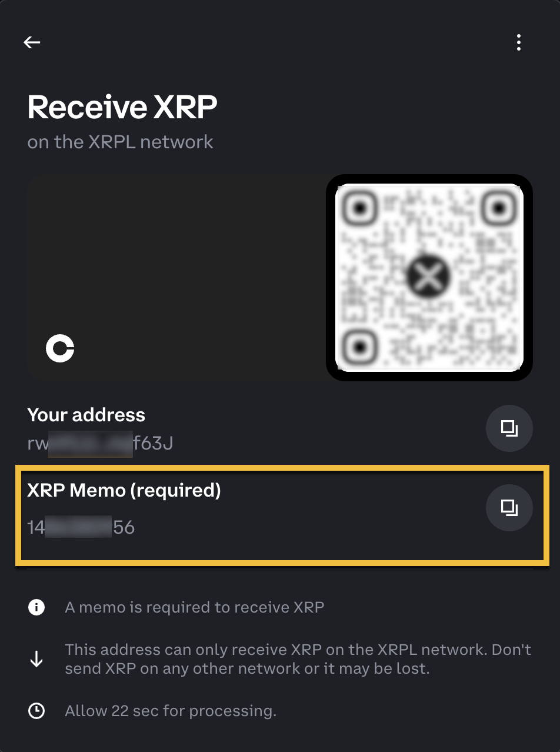Click 'A memo is required' notice text

point(195,607)
